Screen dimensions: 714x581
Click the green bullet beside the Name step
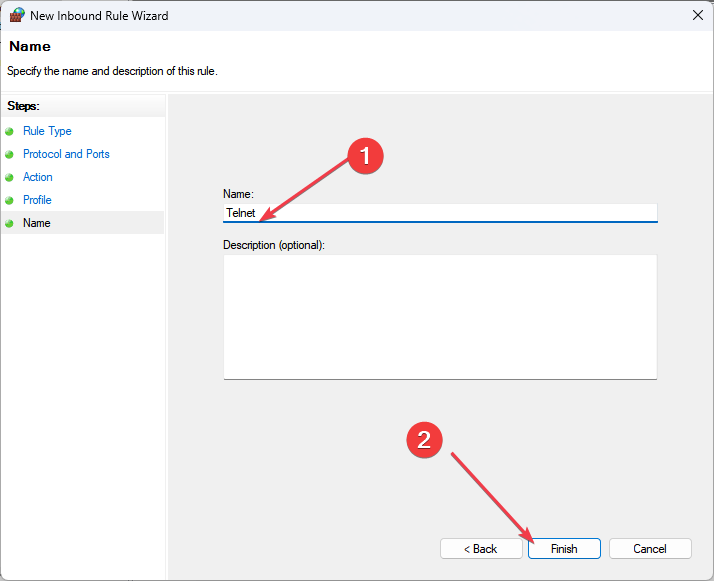10,224
